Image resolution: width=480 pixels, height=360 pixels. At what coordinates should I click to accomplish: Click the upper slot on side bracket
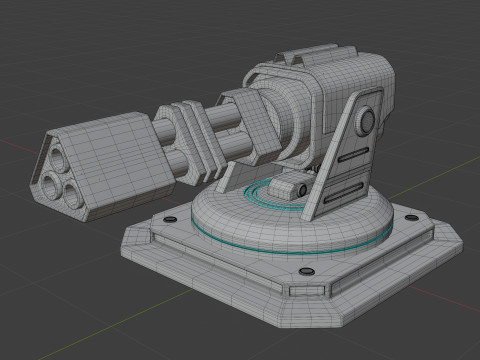click(x=353, y=155)
